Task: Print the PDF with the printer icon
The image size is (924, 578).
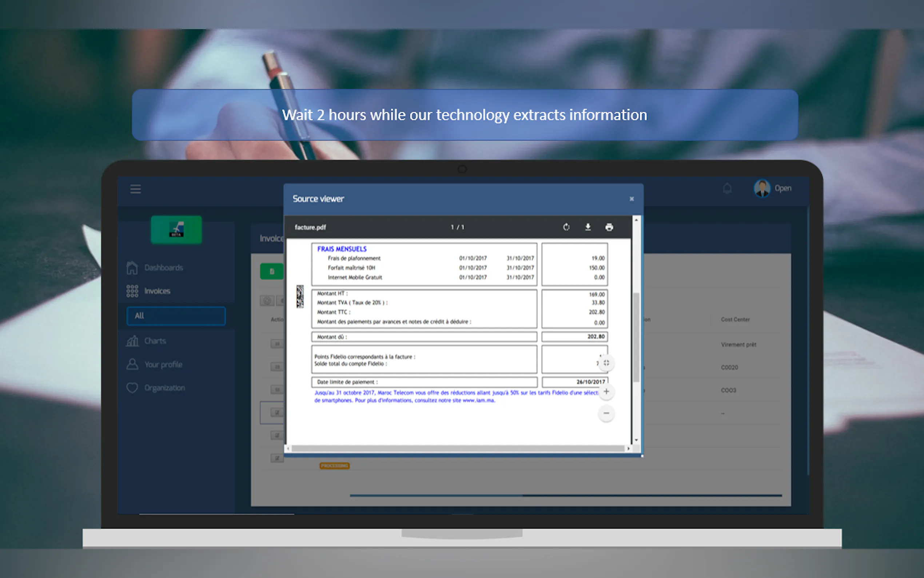Action: click(x=609, y=227)
